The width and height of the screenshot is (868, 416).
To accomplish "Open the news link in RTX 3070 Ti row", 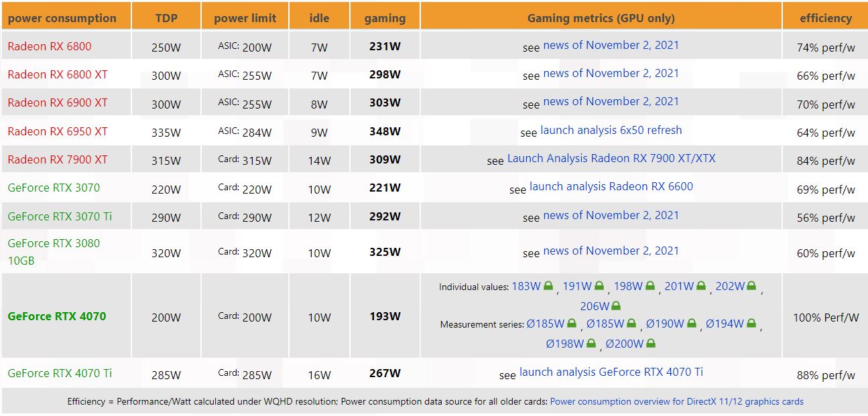I will coord(611,215).
